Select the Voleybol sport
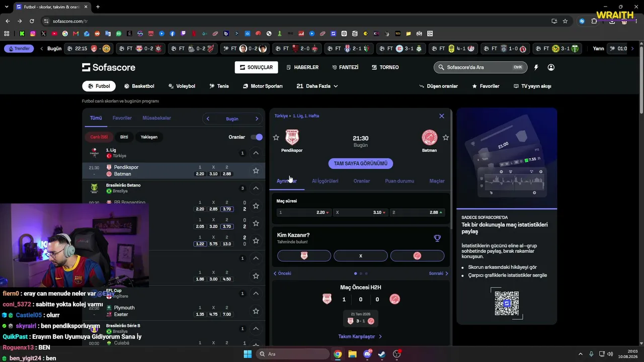Viewport: 644px width, 362px height. [x=182, y=86]
